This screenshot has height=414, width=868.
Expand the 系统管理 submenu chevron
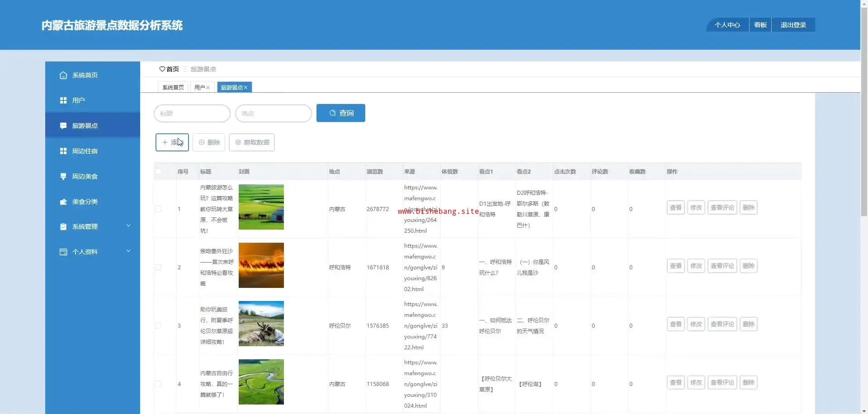click(x=128, y=226)
